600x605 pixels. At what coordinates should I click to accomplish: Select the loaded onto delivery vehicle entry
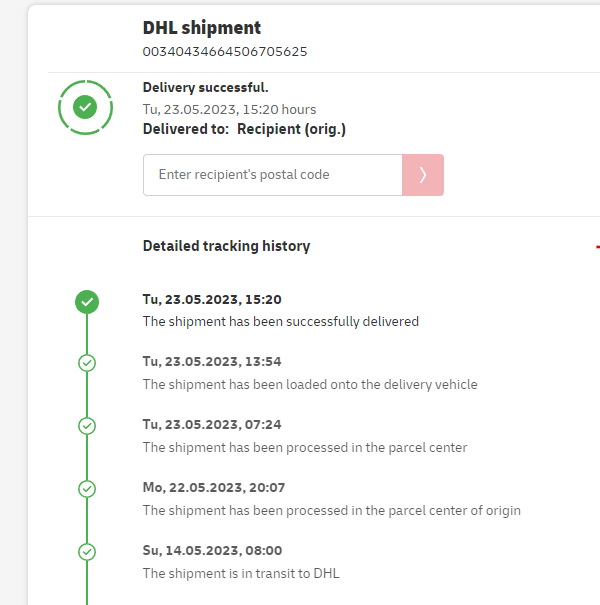click(310, 384)
